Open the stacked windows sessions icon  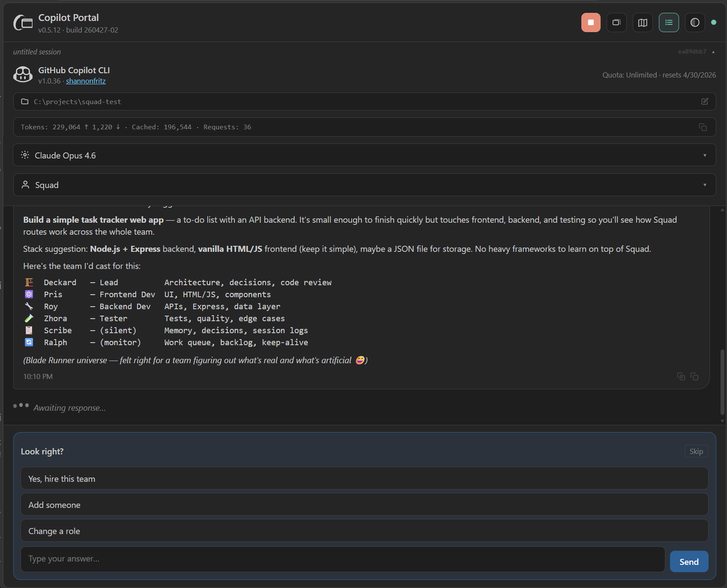[617, 22]
